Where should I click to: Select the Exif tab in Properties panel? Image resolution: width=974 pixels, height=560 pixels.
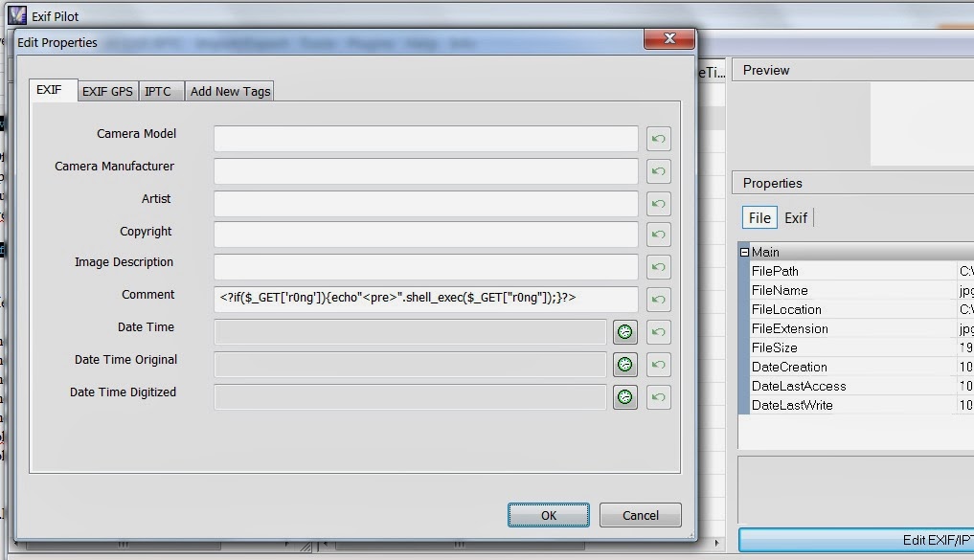tap(796, 218)
